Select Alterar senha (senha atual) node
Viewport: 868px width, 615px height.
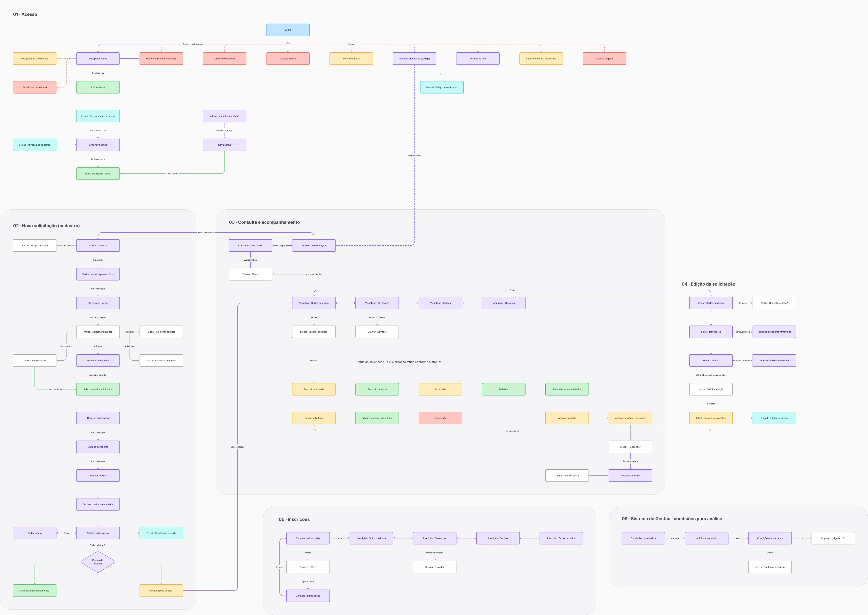click(224, 116)
